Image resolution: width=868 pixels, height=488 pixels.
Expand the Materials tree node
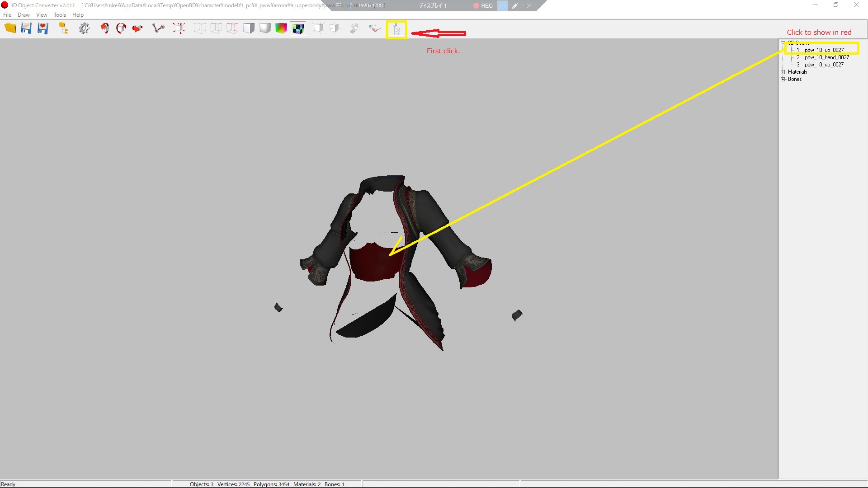(783, 72)
